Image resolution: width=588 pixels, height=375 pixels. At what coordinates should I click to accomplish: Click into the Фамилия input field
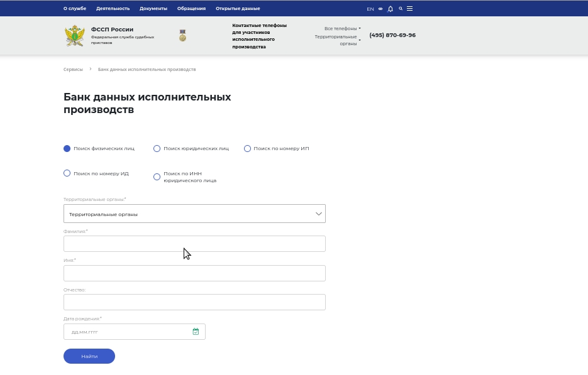point(194,244)
